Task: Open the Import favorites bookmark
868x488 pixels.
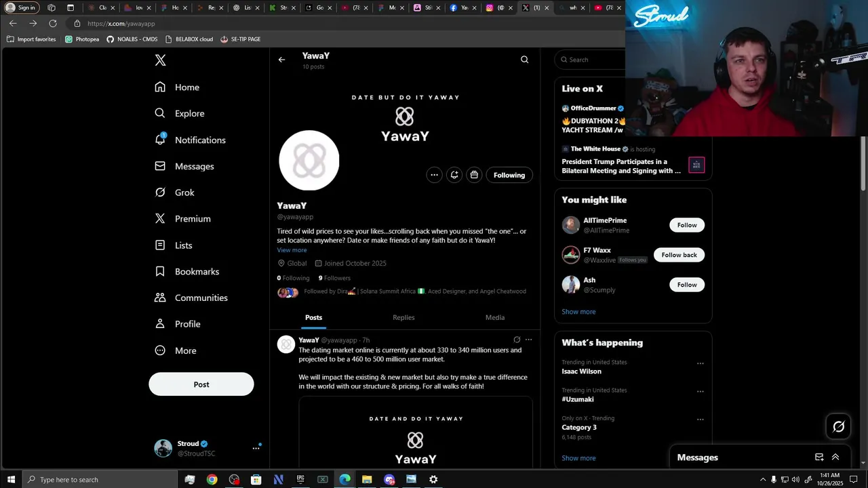Action: tap(31, 39)
